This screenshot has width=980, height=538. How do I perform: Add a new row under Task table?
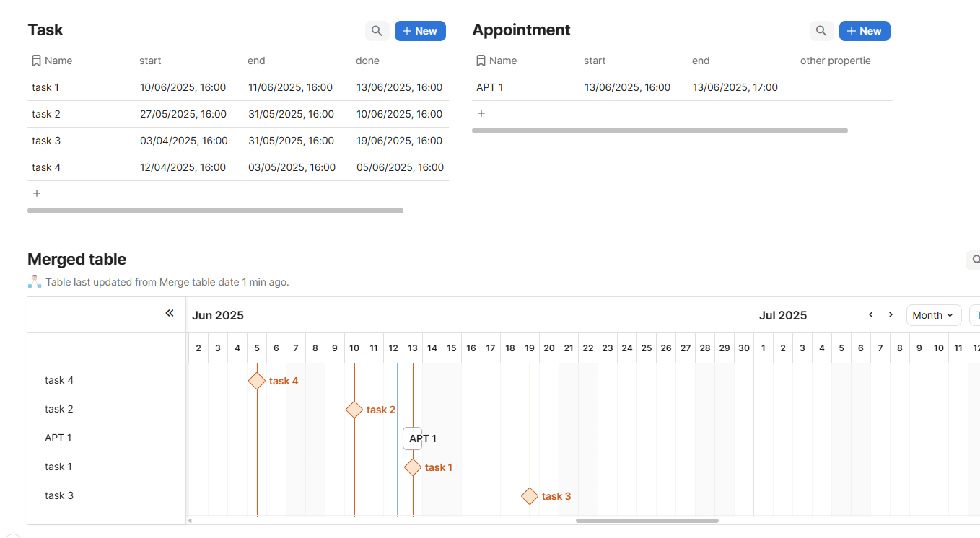(x=37, y=193)
